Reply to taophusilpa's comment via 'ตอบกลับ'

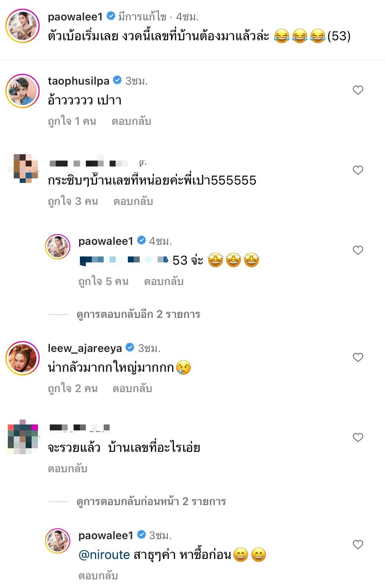131,122
